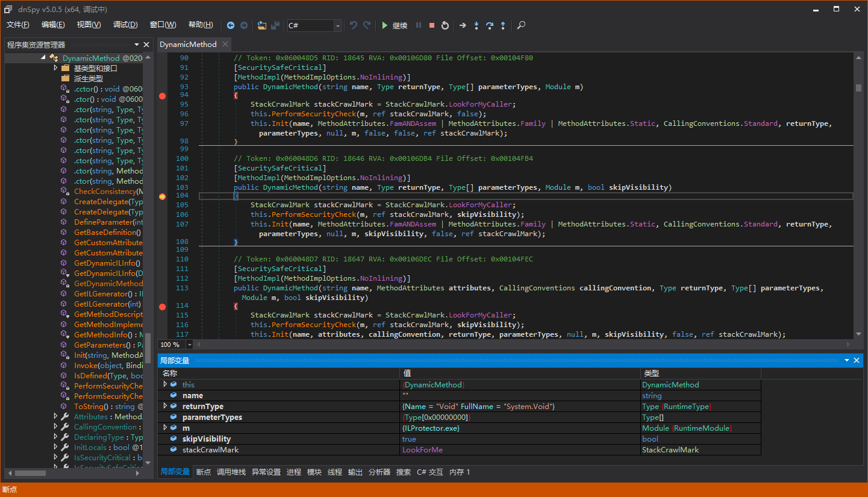Click the code editor vertical scrollbar thumb
The width and height of the screenshot is (868, 497).
[858, 87]
